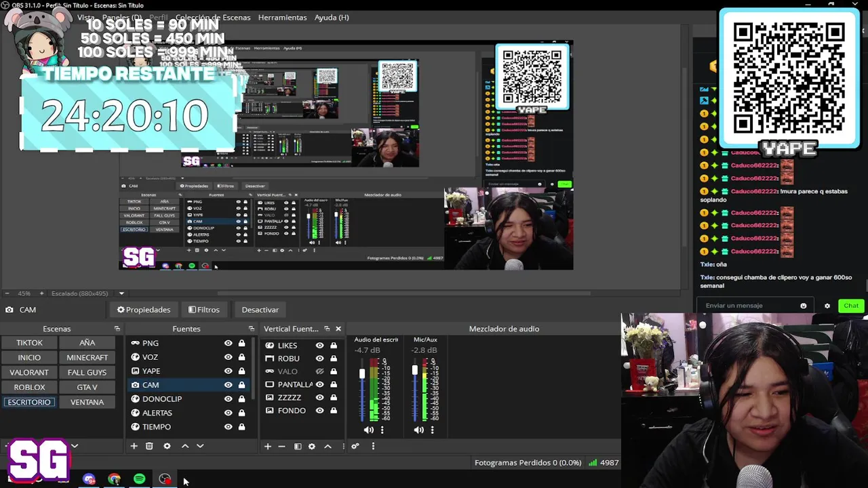Open Spotify from the taskbar
This screenshot has height=488, width=868.
click(139, 479)
